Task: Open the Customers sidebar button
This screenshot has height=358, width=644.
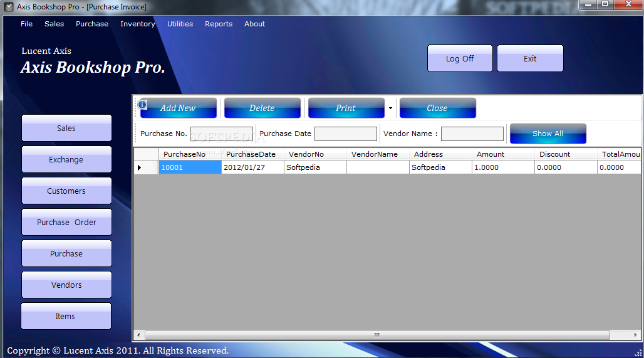Action: pos(66,191)
